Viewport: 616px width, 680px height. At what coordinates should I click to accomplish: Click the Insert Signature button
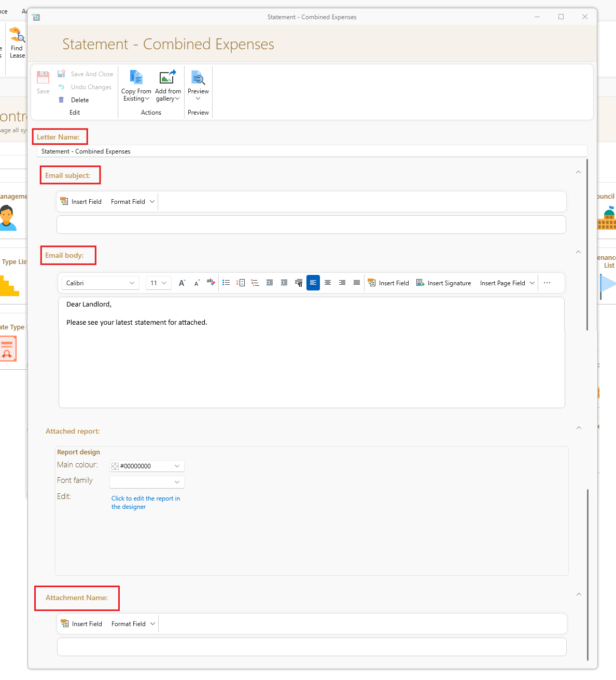click(444, 283)
